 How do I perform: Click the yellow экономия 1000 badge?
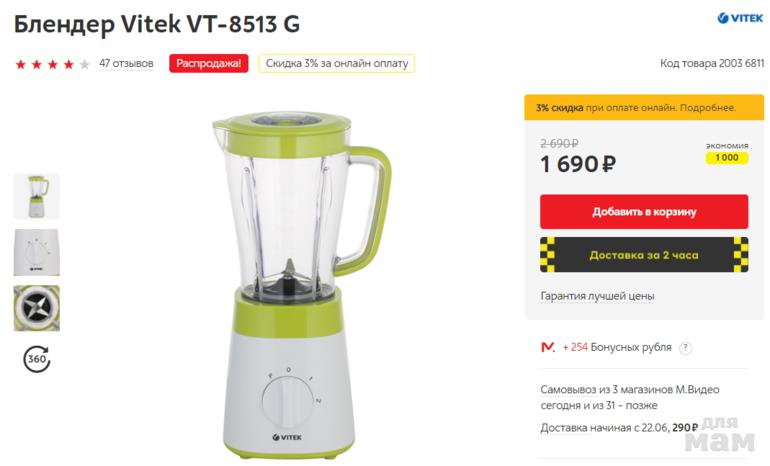click(727, 158)
